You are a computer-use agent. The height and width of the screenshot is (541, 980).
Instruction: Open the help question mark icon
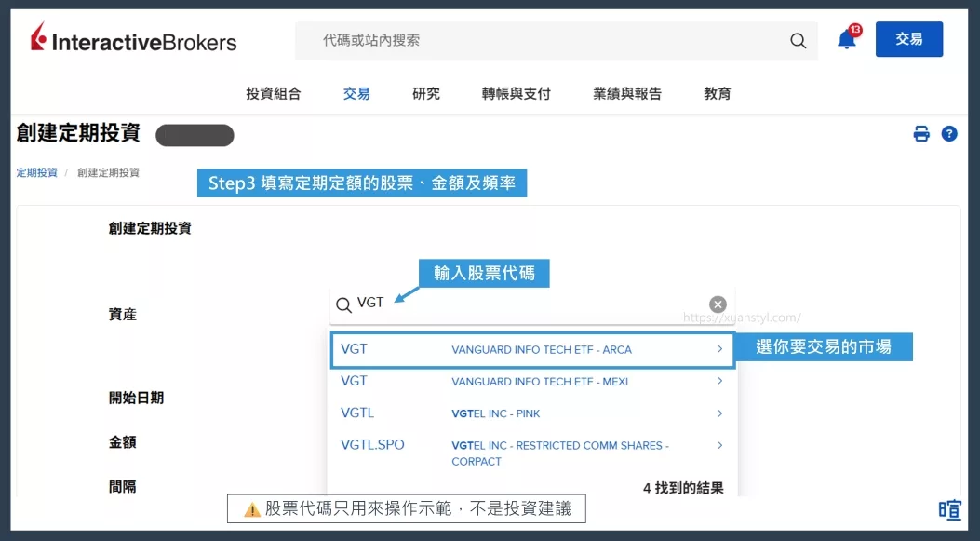949,134
